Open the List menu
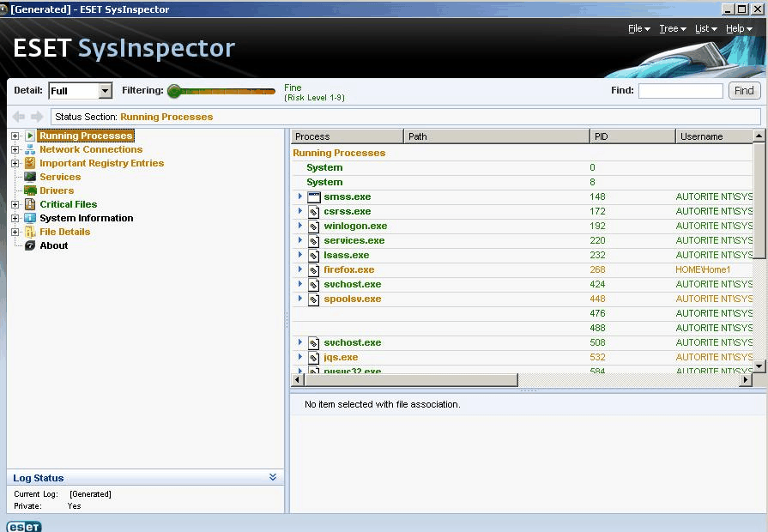Viewport: 768px width, 532px height. (706, 29)
